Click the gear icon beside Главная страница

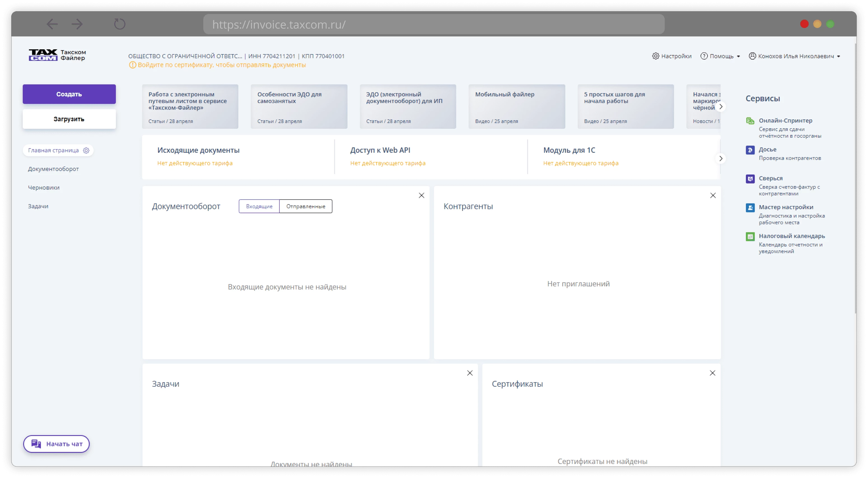pos(86,150)
